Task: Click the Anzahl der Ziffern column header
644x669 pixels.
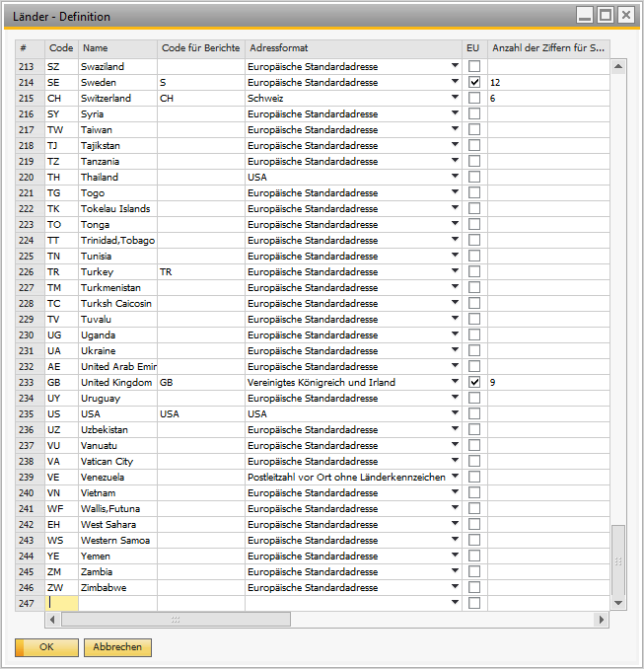Action: (548, 48)
